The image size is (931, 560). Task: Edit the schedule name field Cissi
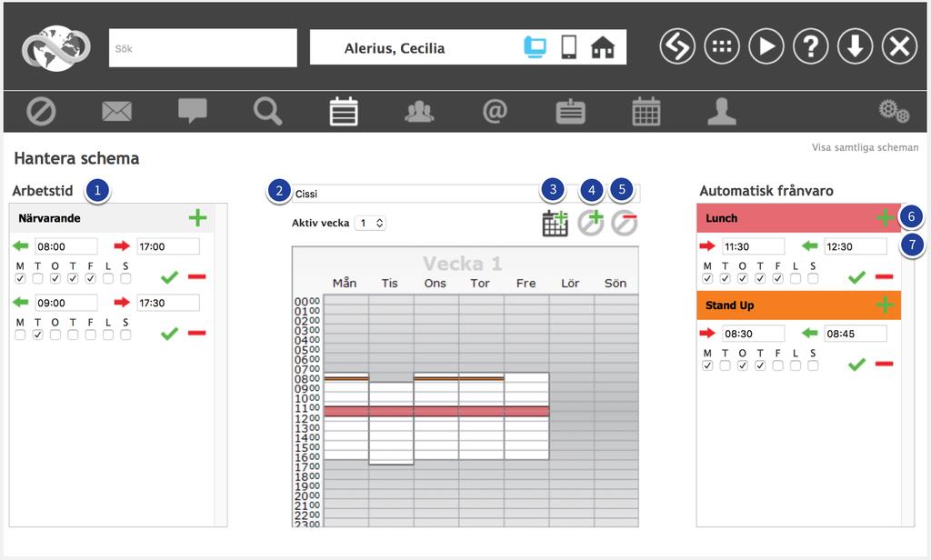coord(466,194)
